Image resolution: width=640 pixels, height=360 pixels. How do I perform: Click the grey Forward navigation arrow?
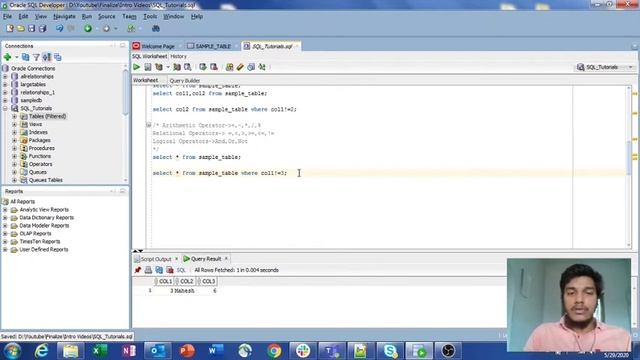106,28
